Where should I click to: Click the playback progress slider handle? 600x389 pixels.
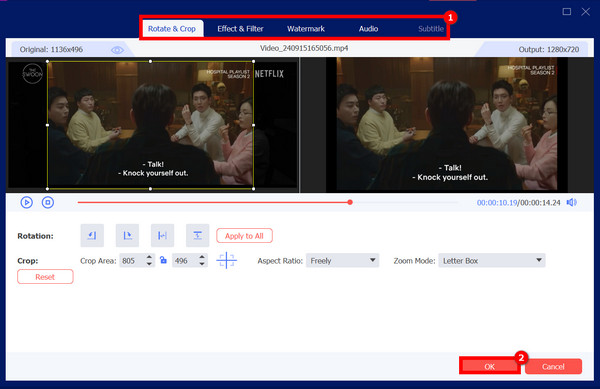(350, 202)
